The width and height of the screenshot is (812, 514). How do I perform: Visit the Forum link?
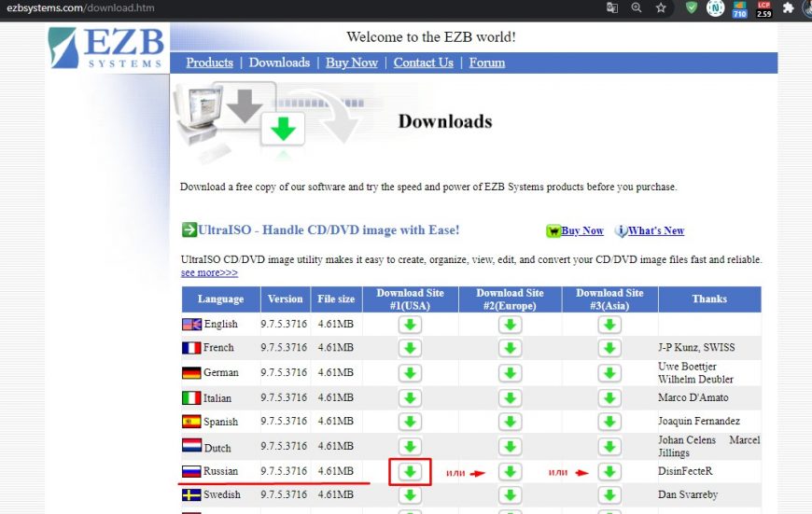[487, 63]
